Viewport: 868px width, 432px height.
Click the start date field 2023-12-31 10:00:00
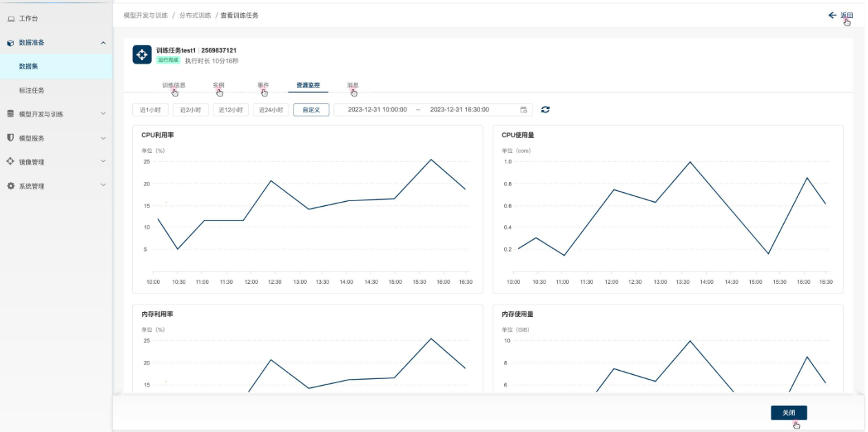(377, 110)
